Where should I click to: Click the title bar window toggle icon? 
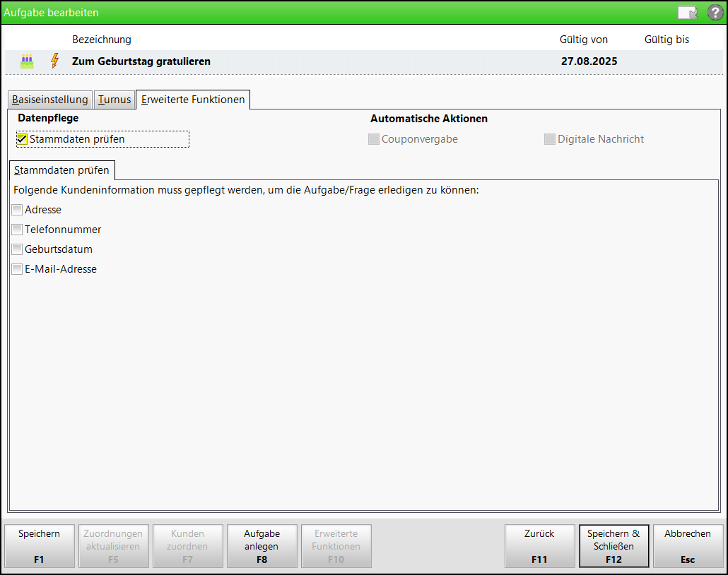(x=687, y=12)
